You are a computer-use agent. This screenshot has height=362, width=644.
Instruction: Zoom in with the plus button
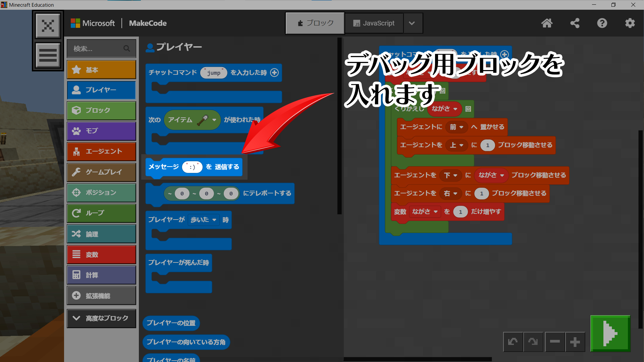point(575,342)
